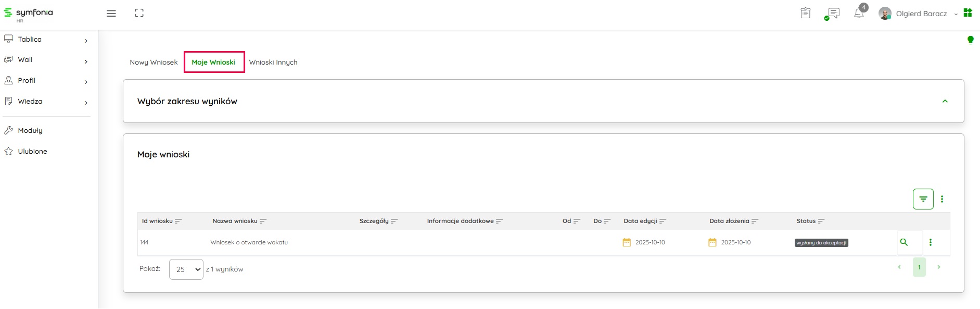Screen dimensions: 980x309
Task: Click the green apps grid icon
Action: click(x=968, y=13)
